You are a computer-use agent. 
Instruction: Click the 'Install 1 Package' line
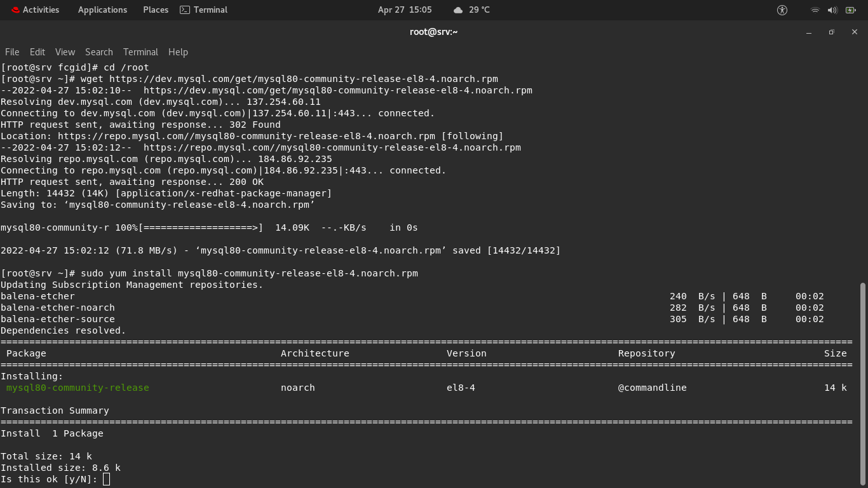(x=51, y=433)
